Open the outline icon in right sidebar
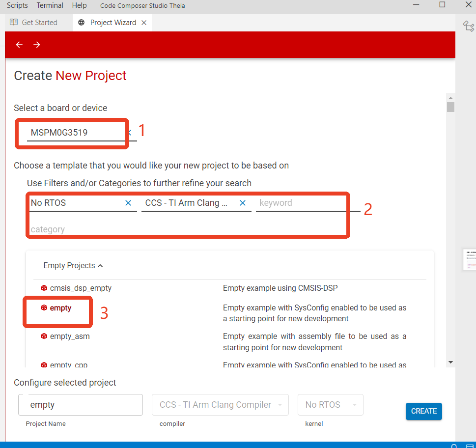476x448 pixels. click(469, 27)
